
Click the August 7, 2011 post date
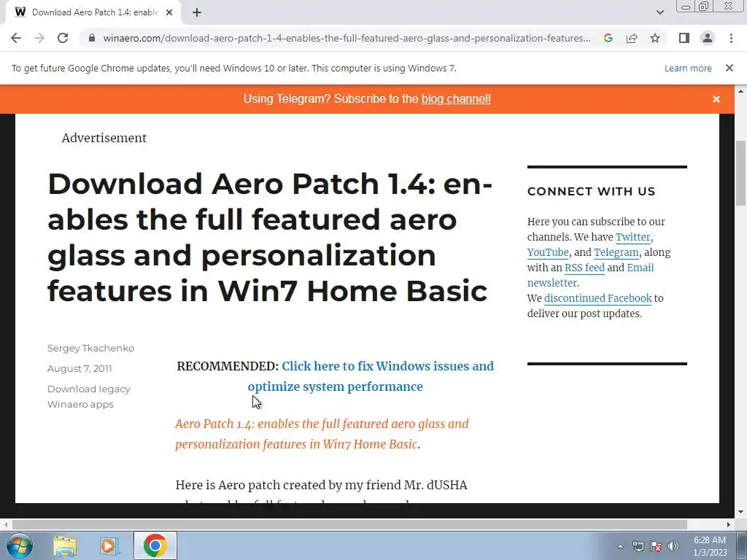point(80,368)
